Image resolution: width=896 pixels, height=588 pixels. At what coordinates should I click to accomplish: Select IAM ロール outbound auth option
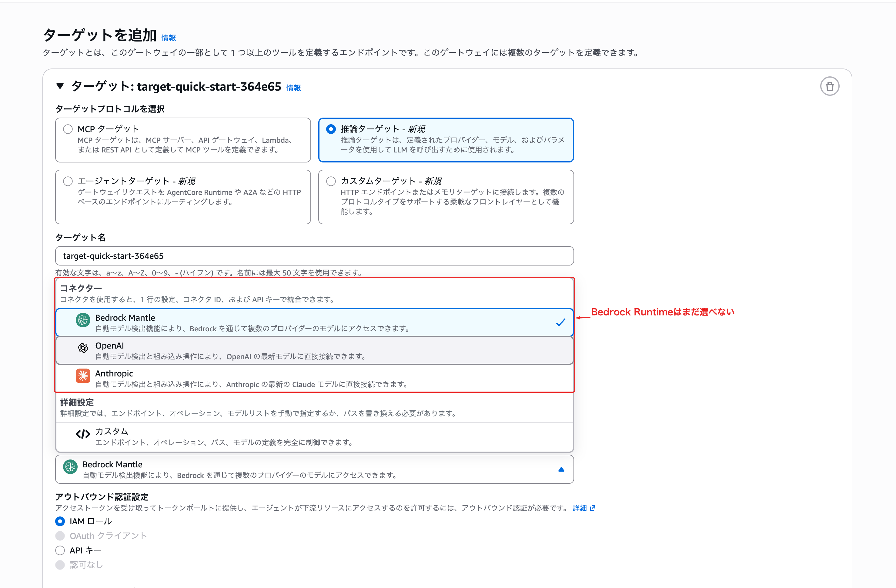point(60,521)
